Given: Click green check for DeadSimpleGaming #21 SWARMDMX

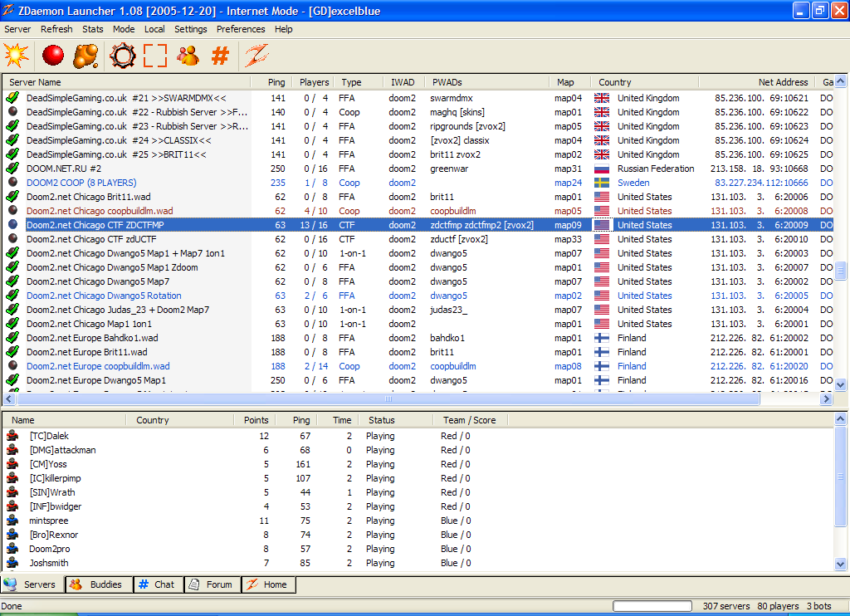Looking at the screenshot, I should click(12, 98).
